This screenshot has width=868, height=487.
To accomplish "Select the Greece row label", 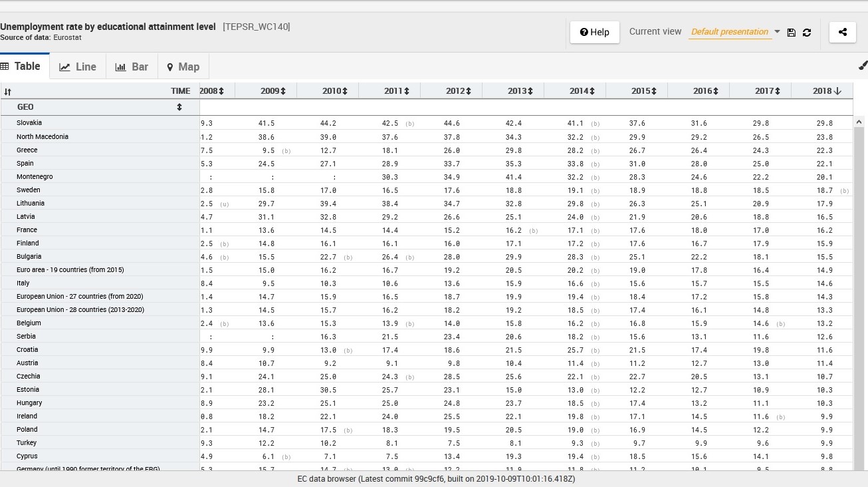I will [27, 150].
